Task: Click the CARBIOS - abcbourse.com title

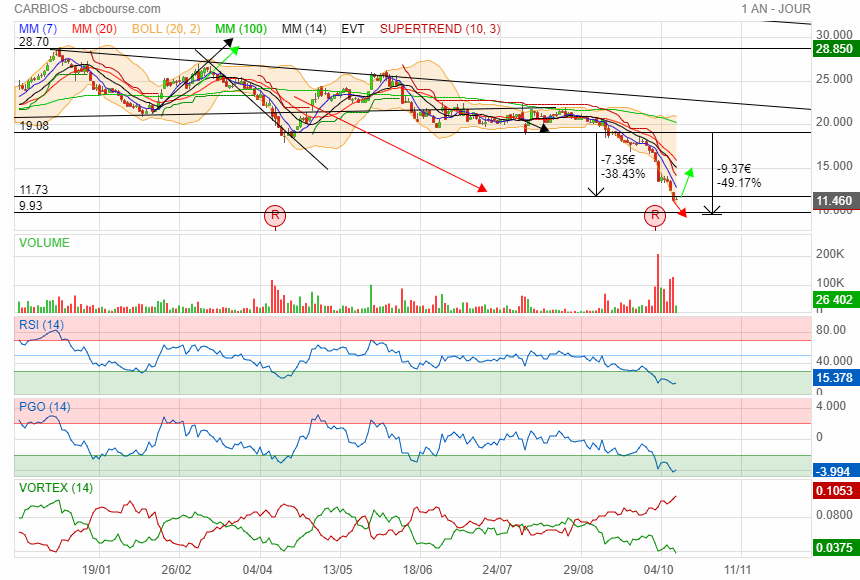Action: (87, 9)
